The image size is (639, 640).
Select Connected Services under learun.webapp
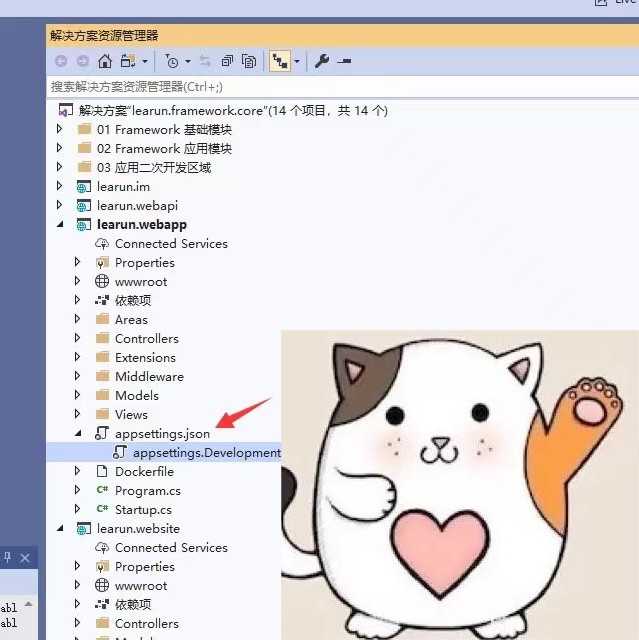(x=171, y=244)
